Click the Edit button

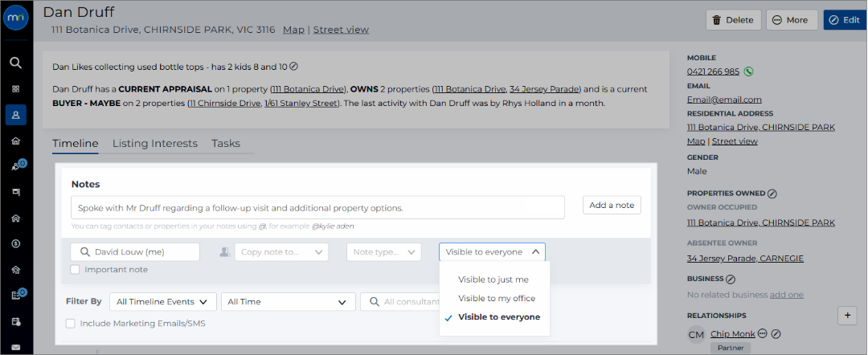tap(845, 20)
